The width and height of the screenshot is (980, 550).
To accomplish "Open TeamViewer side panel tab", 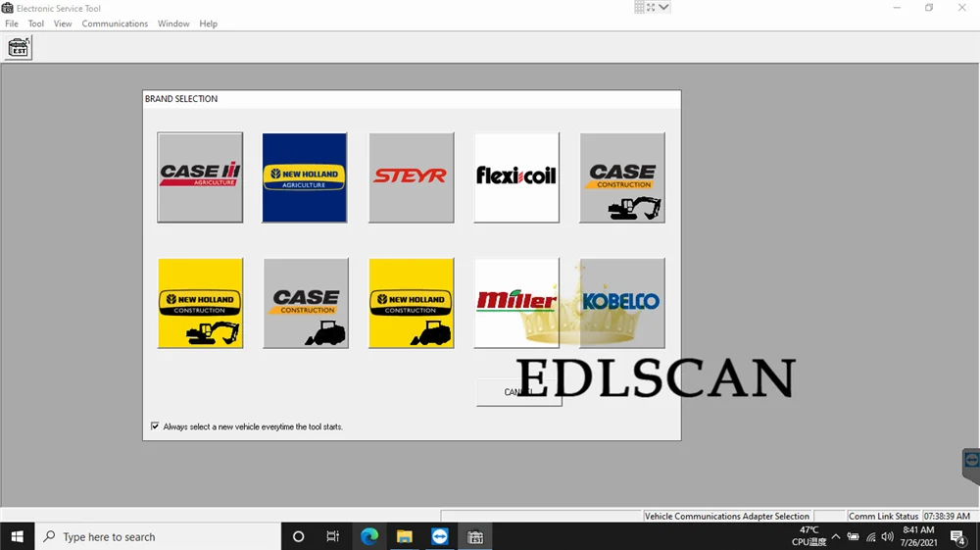I will point(971,466).
